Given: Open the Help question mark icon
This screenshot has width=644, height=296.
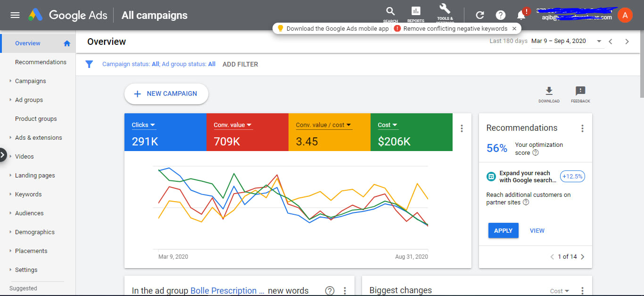Looking at the screenshot, I should pyautogui.click(x=501, y=15).
